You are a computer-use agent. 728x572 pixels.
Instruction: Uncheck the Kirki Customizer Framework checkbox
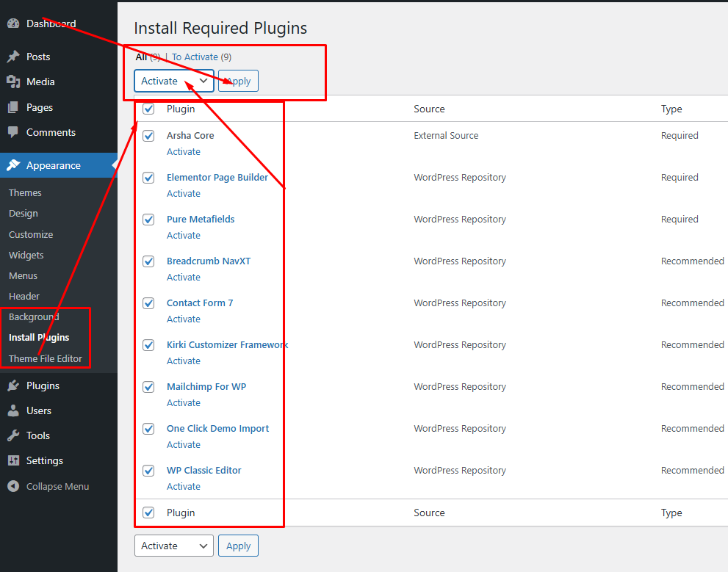(148, 345)
